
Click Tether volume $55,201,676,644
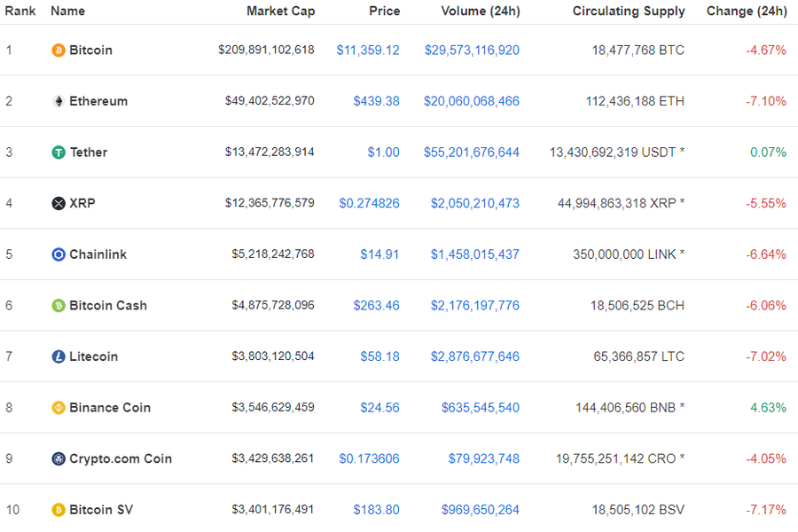click(472, 153)
